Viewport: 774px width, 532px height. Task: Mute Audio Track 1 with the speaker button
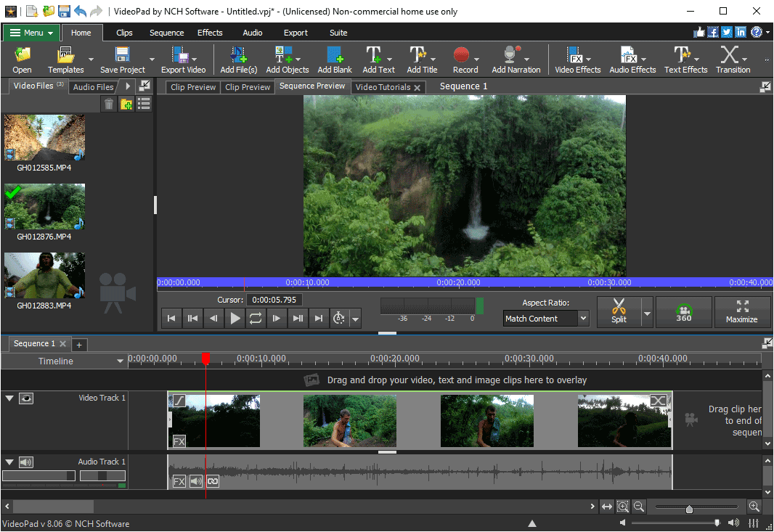(x=26, y=462)
